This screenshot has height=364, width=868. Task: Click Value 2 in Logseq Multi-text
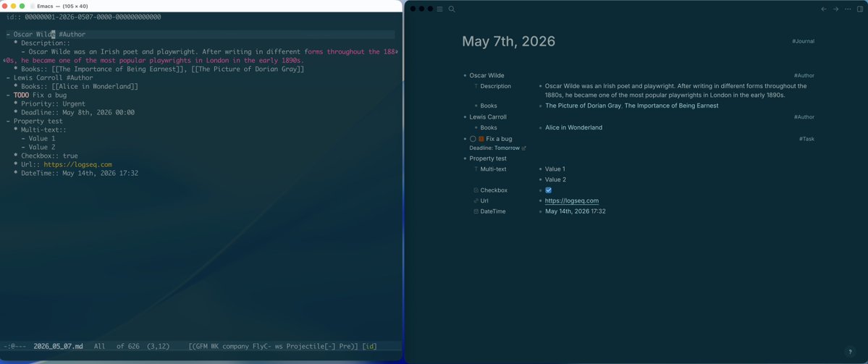pos(555,179)
